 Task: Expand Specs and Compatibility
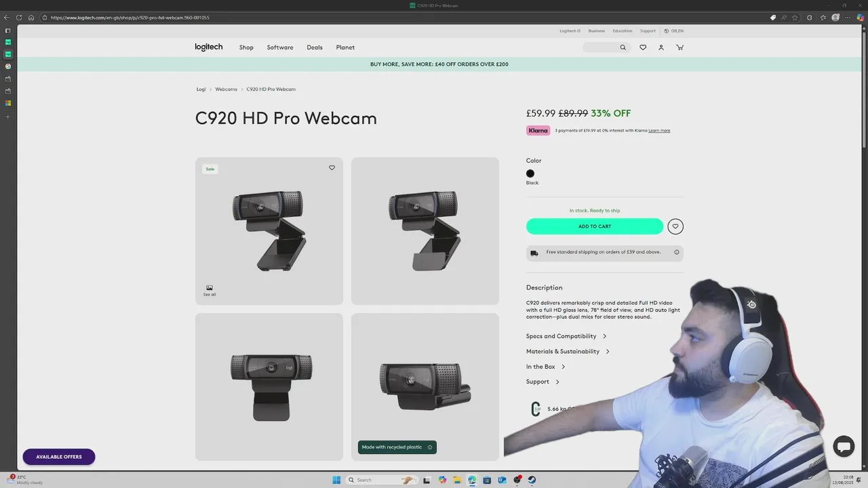click(566, 336)
